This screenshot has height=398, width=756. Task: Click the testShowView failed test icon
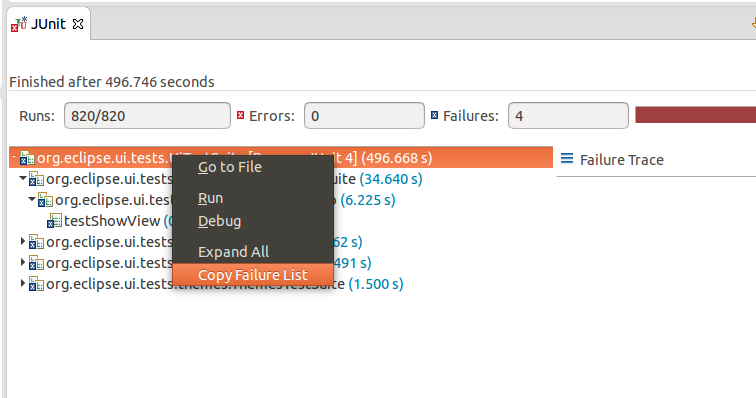tap(54, 221)
